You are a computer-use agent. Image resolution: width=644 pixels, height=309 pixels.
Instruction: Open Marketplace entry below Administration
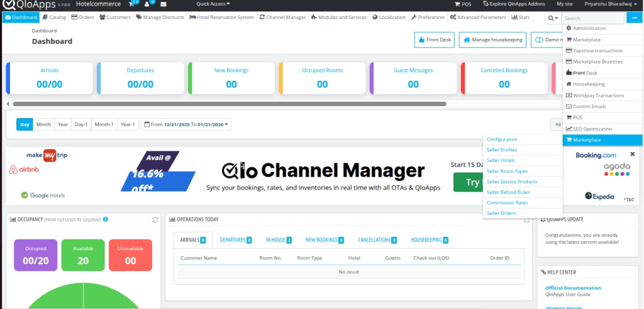[602, 40]
